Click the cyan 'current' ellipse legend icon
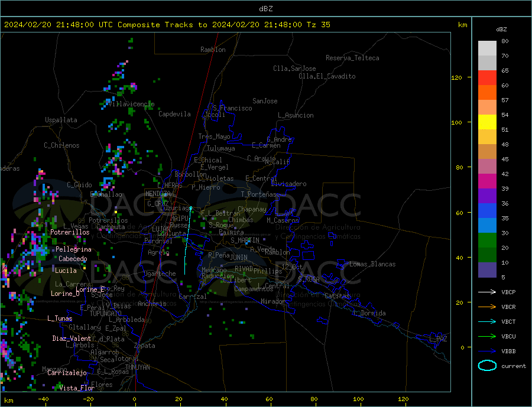Viewport: 532px width, 407px height. coord(487,366)
